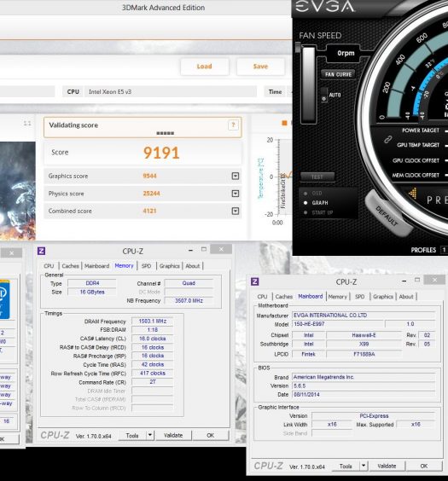
Task: Select profile 1 in EVGA PROFILES
Action: coord(444,250)
